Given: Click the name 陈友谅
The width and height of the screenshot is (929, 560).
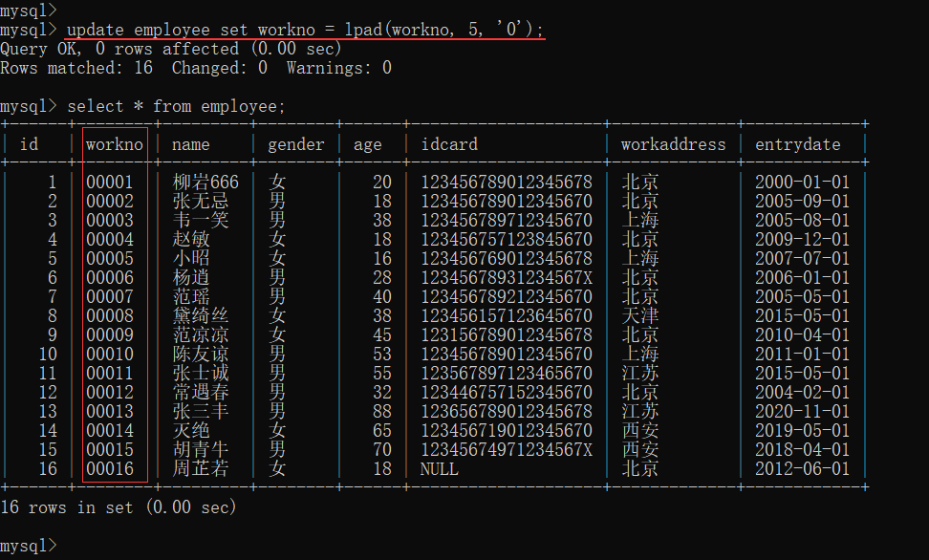Looking at the screenshot, I should (201, 354).
